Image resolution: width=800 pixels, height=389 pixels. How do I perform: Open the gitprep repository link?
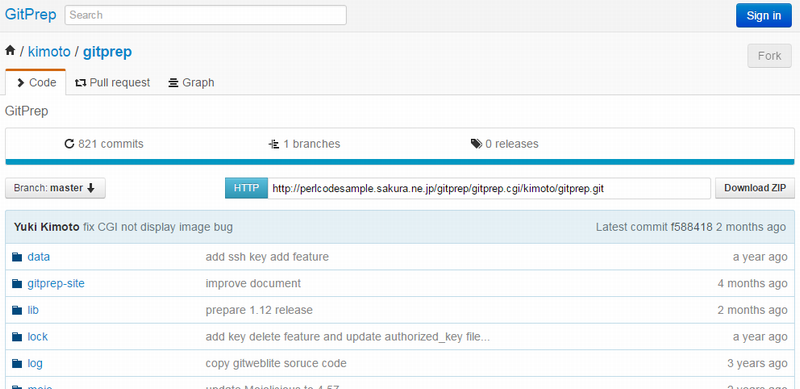[x=107, y=52]
